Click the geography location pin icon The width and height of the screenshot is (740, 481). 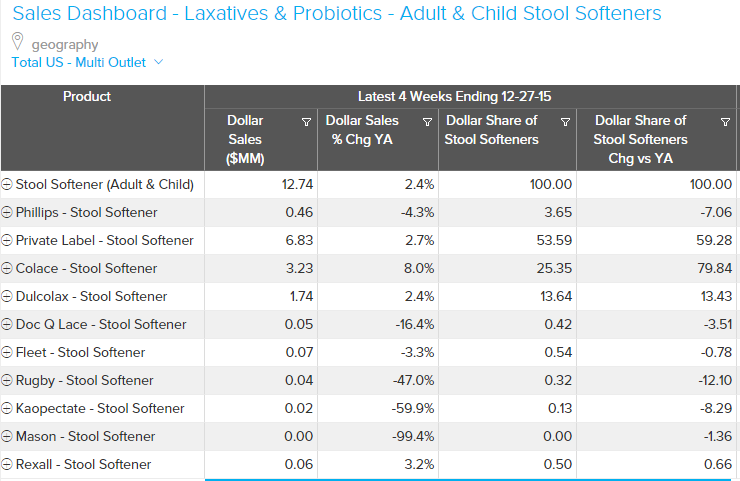18,42
